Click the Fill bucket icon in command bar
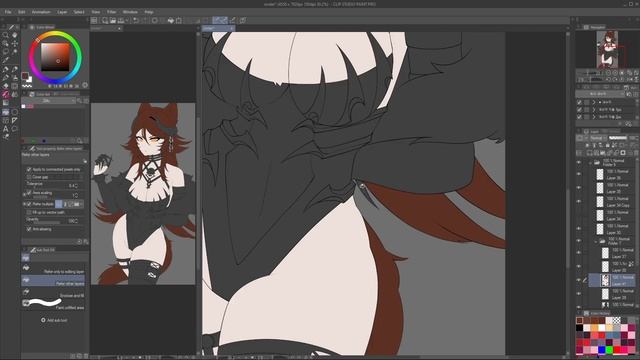This screenshot has height=360, width=640. coord(171,20)
